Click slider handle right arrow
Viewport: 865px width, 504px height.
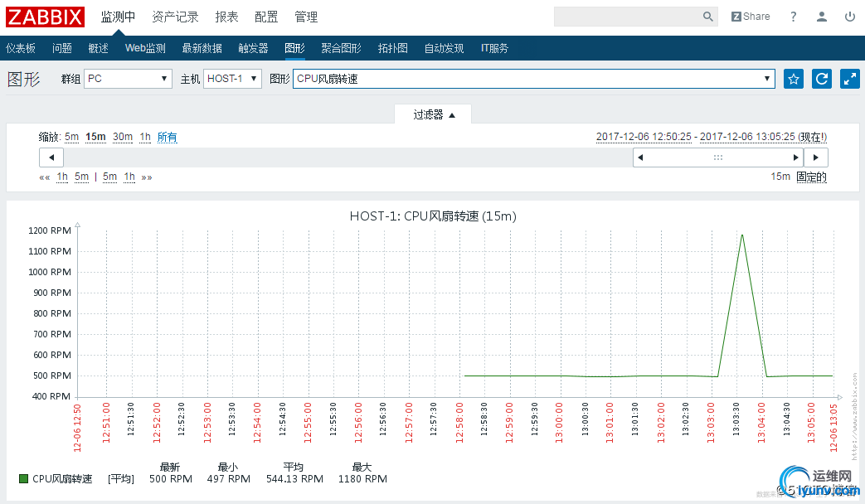point(795,157)
